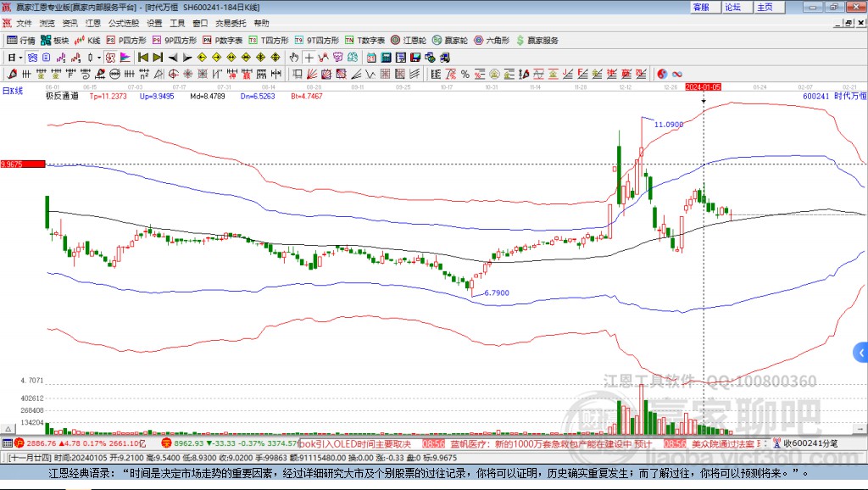Select the Gann fan lines tool
The image size is (868, 490).
pyautogui.click(x=312, y=75)
